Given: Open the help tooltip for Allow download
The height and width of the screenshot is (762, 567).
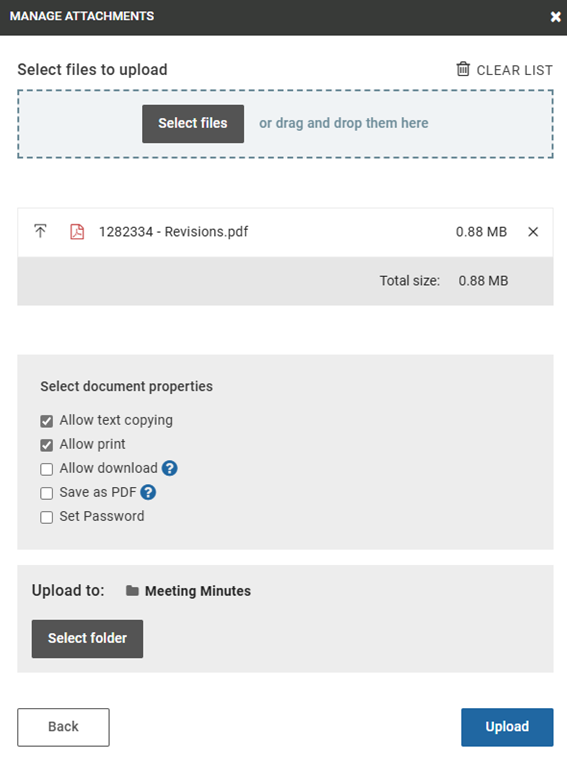Looking at the screenshot, I should coord(170,468).
